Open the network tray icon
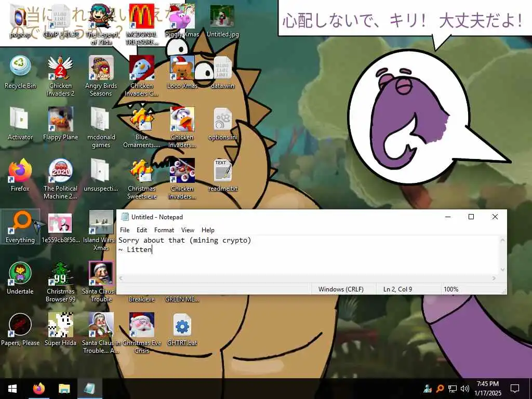 tap(453, 389)
